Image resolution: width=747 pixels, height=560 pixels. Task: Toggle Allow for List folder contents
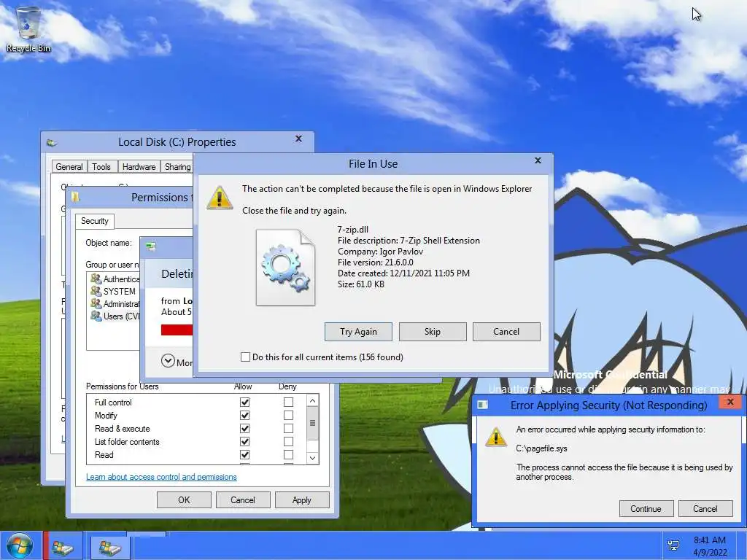pos(245,442)
